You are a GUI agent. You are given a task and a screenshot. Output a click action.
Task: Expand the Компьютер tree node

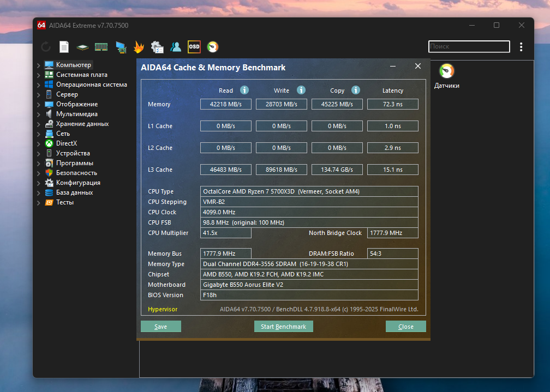(x=39, y=65)
